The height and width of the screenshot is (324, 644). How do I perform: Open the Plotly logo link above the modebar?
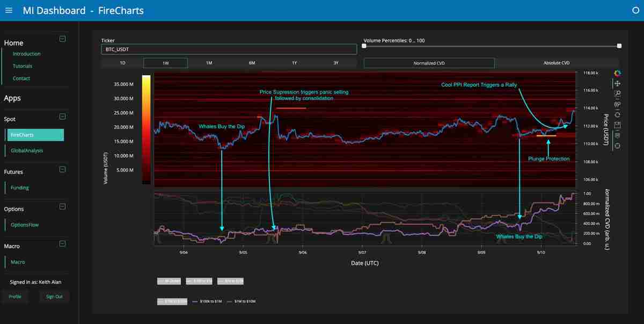click(617, 74)
